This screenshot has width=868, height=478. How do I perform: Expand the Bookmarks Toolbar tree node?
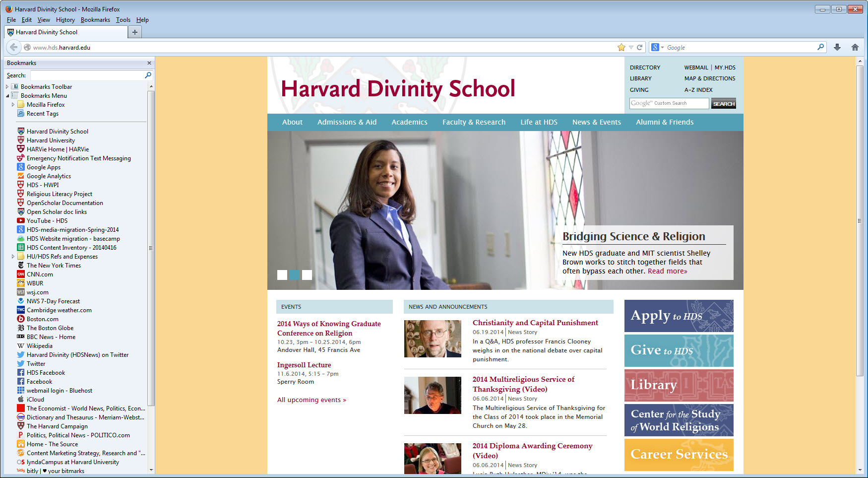pos(7,87)
